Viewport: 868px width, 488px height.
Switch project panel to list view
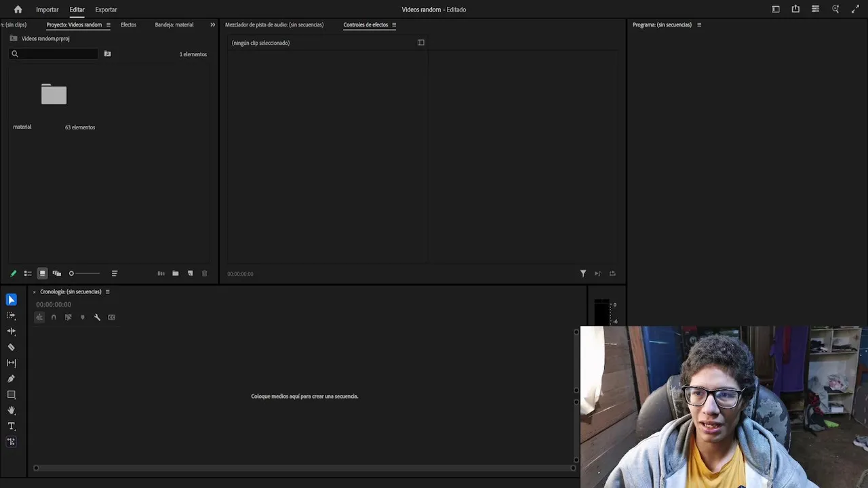tap(28, 274)
